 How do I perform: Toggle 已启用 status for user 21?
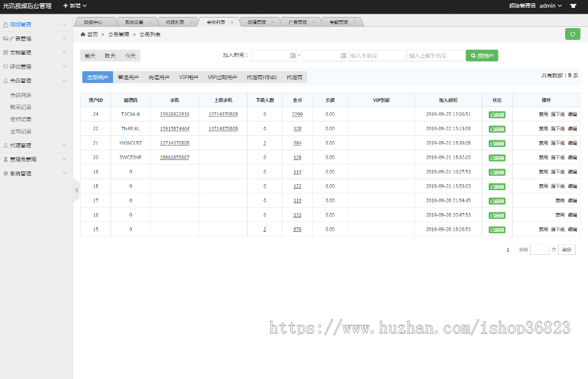[x=497, y=143]
